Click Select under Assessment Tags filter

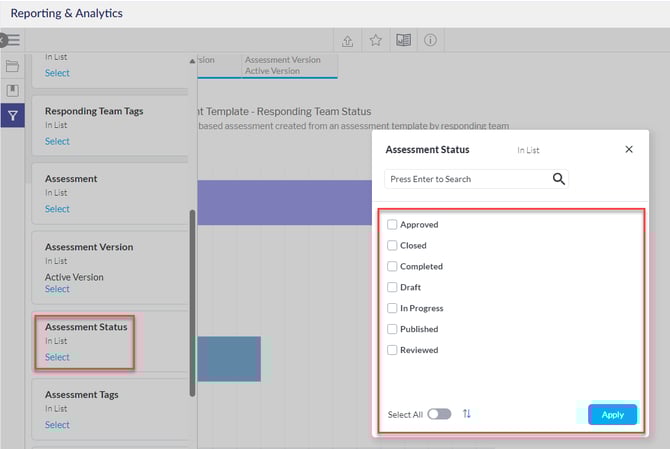pyautogui.click(x=57, y=425)
